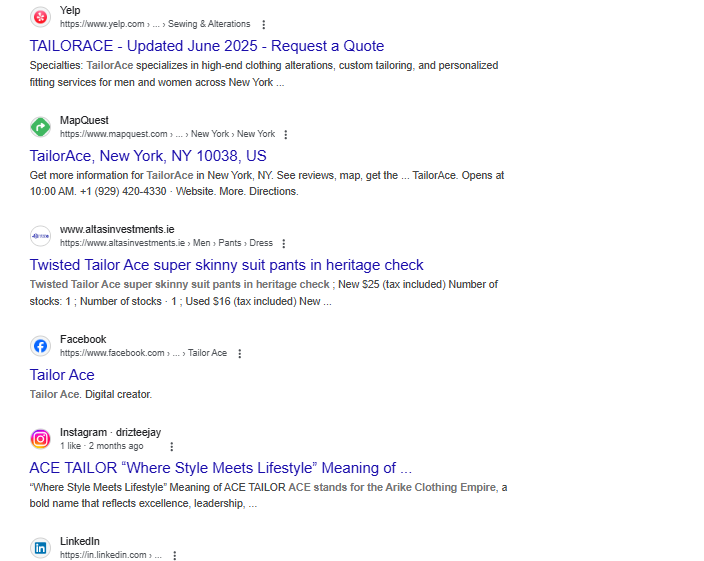The image size is (704, 561).
Task: Open the three-dot menu for altasinvestments.ie result
Action: (x=283, y=243)
